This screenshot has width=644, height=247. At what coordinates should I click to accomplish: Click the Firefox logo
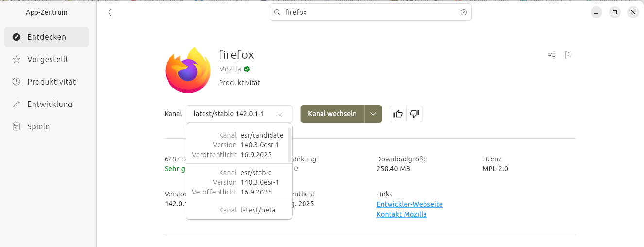[187, 71]
